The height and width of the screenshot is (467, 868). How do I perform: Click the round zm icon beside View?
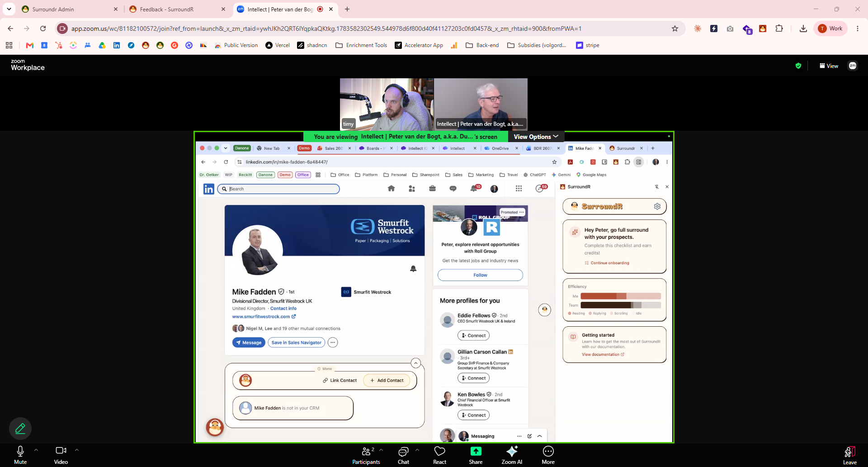pyautogui.click(x=853, y=66)
